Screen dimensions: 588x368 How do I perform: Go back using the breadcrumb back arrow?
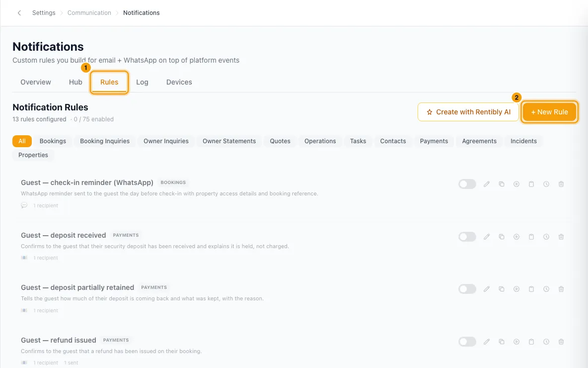coord(19,13)
